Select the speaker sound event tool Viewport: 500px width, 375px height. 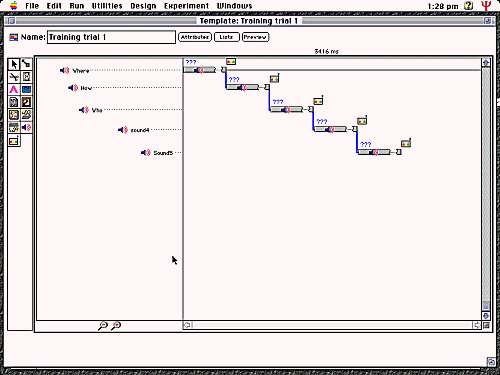pyautogui.click(x=26, y=127)
